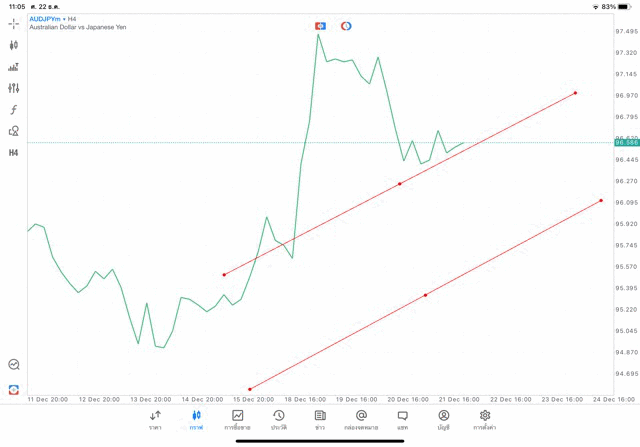
Task: Switch to the ราคา quotes tab
Action: click(x=155, y=420)
